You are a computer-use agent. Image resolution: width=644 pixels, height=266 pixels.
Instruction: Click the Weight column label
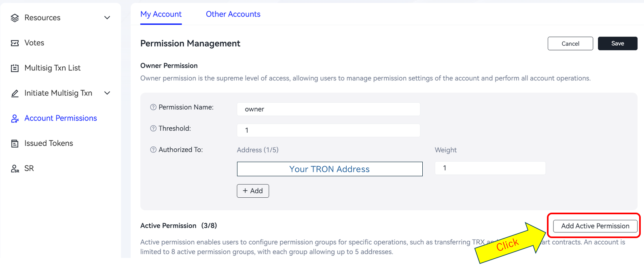[x=445, y=150]
